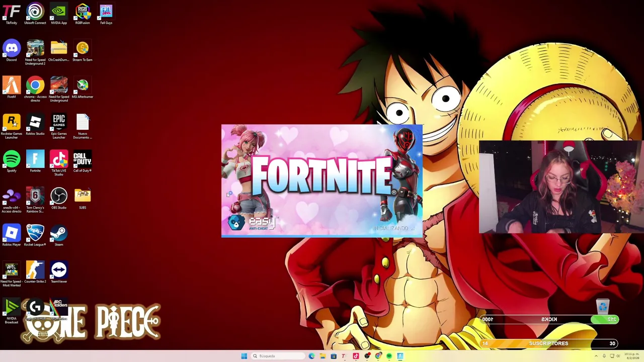Screen dimensions: 644x362
Task: Select the Roblox Player shortcut
Action: pyautogui.click(x=12, y=235)
